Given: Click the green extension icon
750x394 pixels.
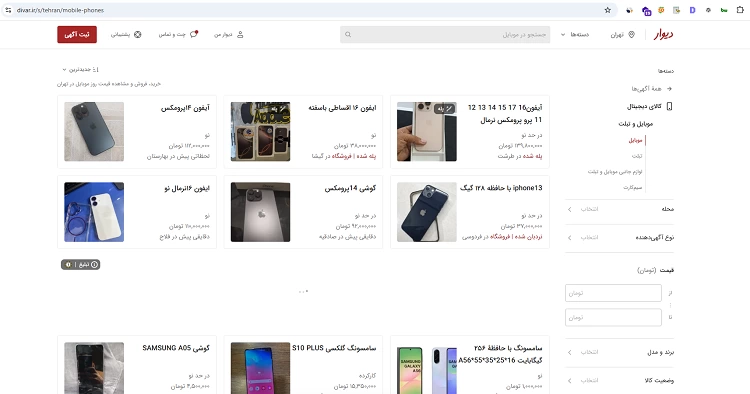Looking at the screenshot, I should click(724, 10).
